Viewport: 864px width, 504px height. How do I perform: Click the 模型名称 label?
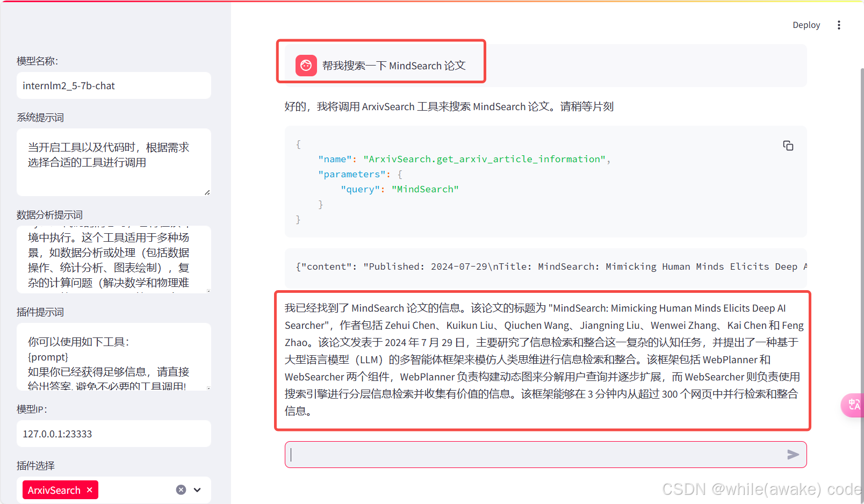tap(38, 61)
